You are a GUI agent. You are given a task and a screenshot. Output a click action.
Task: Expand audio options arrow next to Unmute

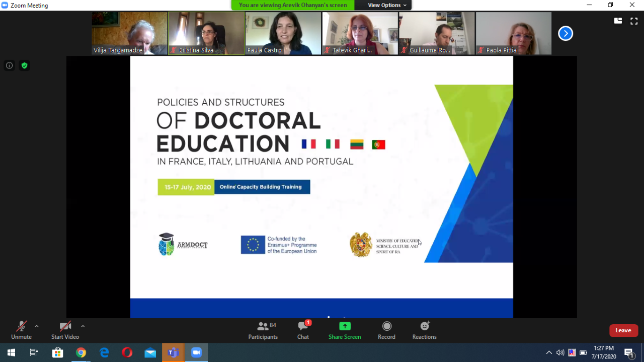(37, 326)
